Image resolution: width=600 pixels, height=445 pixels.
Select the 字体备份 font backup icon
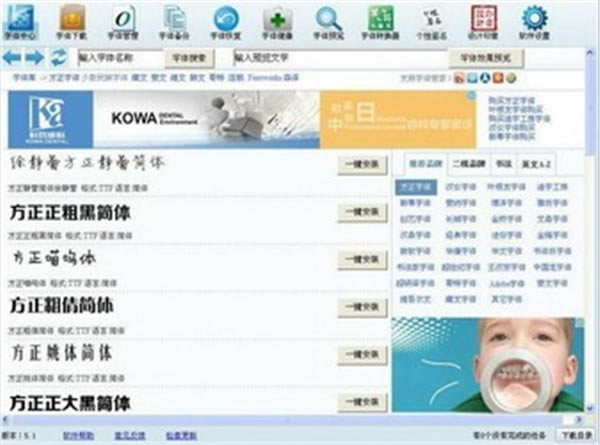(x=174, y=20)
